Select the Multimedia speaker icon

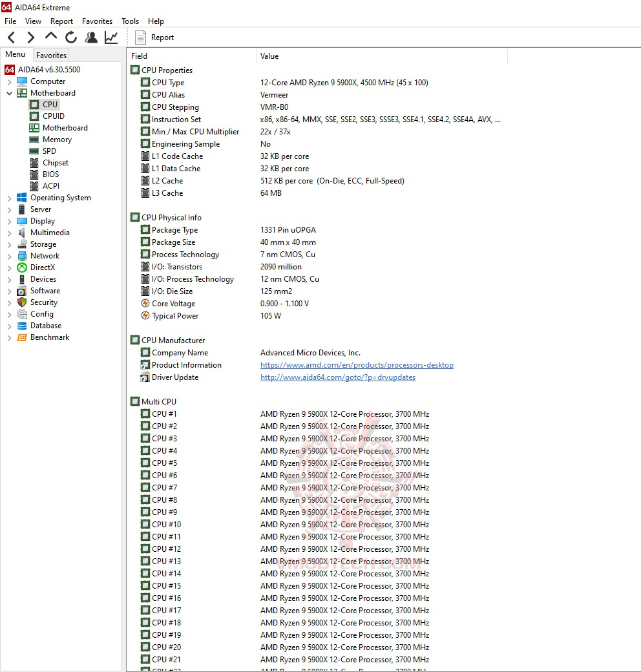point(22,232)
